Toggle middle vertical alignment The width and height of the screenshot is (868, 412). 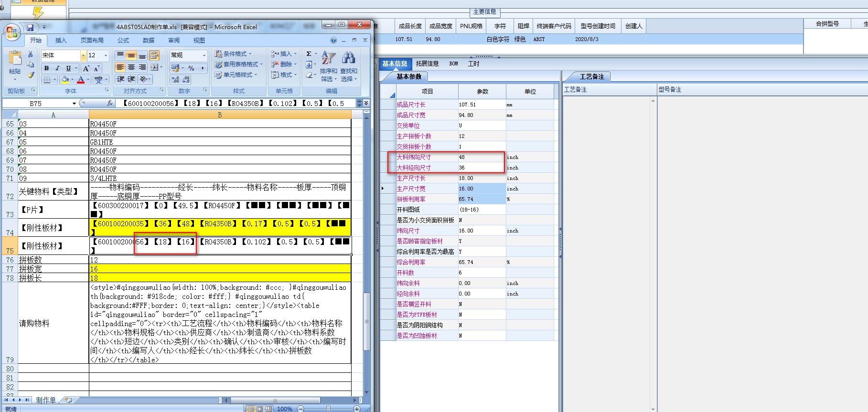point(131,55)
